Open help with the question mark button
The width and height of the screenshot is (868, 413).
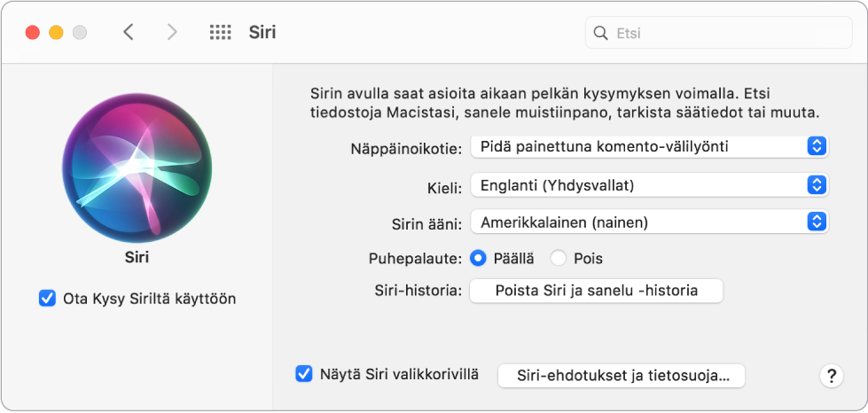click(831, 376)
